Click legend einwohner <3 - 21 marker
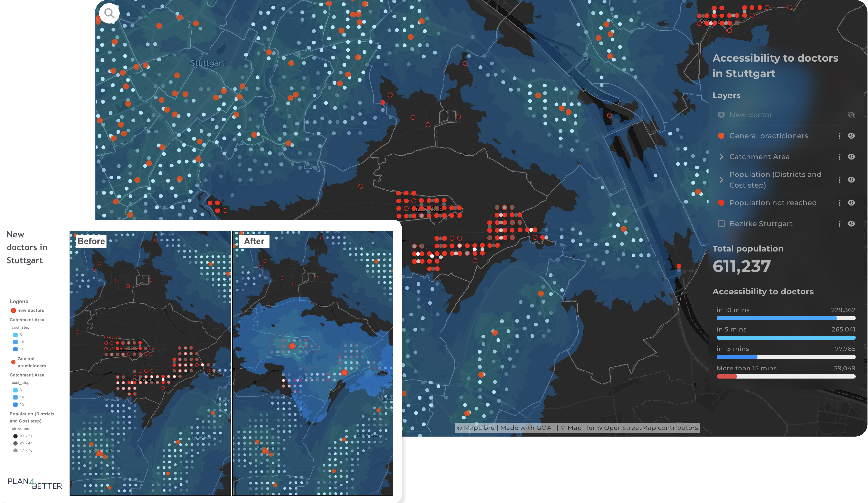This screenshot has height=503, width=868. coord(15,436)
